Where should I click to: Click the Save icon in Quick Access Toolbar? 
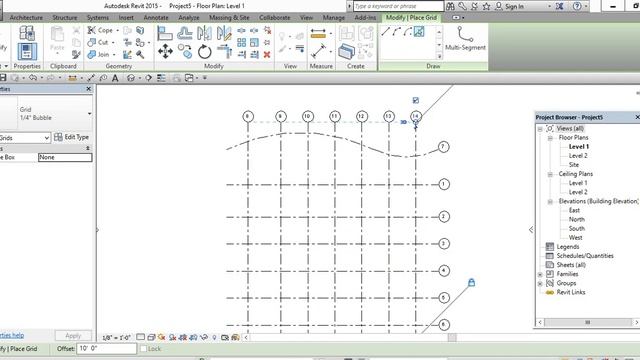pos(3,78)
